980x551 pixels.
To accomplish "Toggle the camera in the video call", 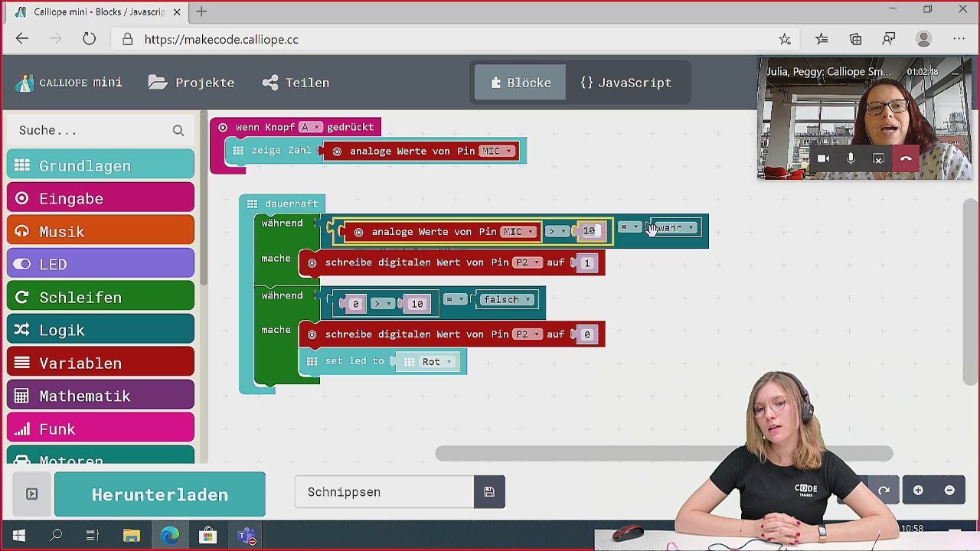I will [823, 158].
